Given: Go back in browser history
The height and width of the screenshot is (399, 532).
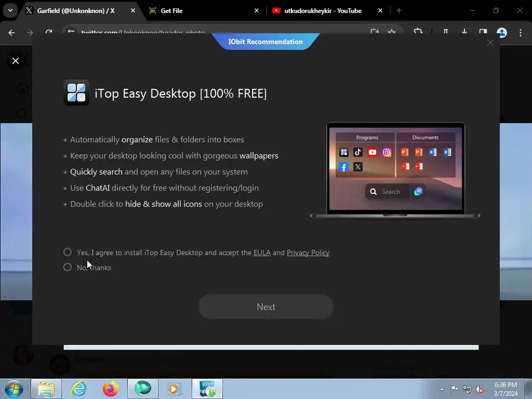Looking at the screenshot, I should 11,33.
